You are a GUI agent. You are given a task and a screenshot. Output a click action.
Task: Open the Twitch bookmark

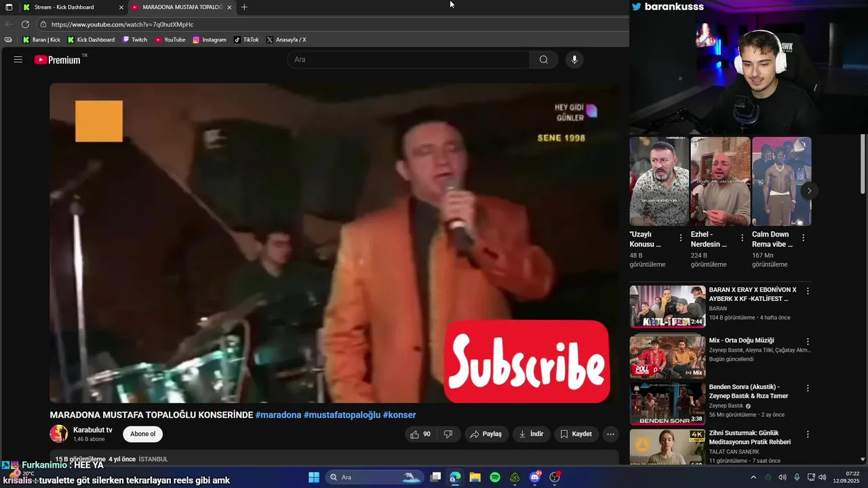coord(135,40)
